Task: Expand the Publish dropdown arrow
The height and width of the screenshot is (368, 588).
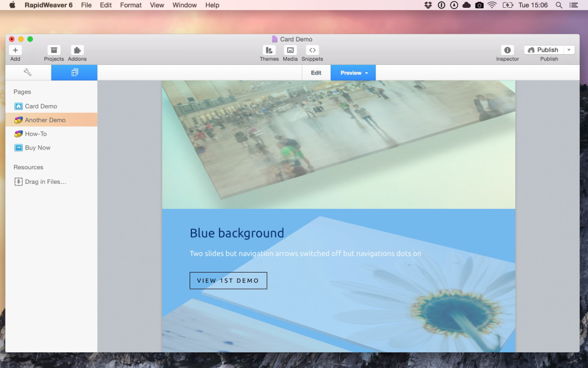Action: (569, 50)
